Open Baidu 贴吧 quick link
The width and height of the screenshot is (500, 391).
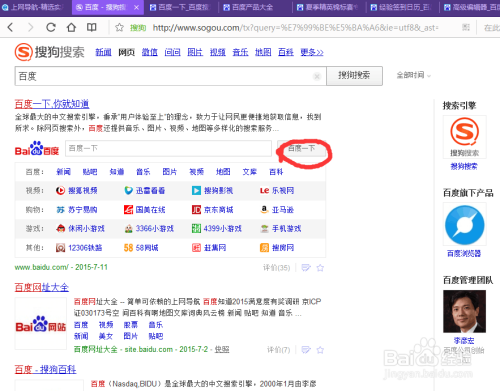tap(90, 172)
